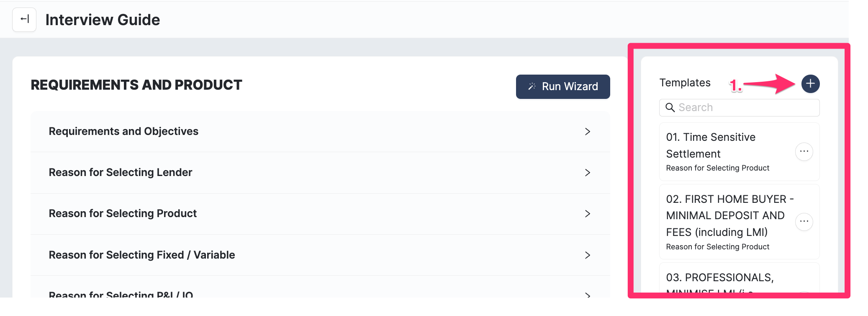Expand Reason for Selecting Fixed / Variable chevron
This screenshot has width=868, height=316.
click(588, 255)
